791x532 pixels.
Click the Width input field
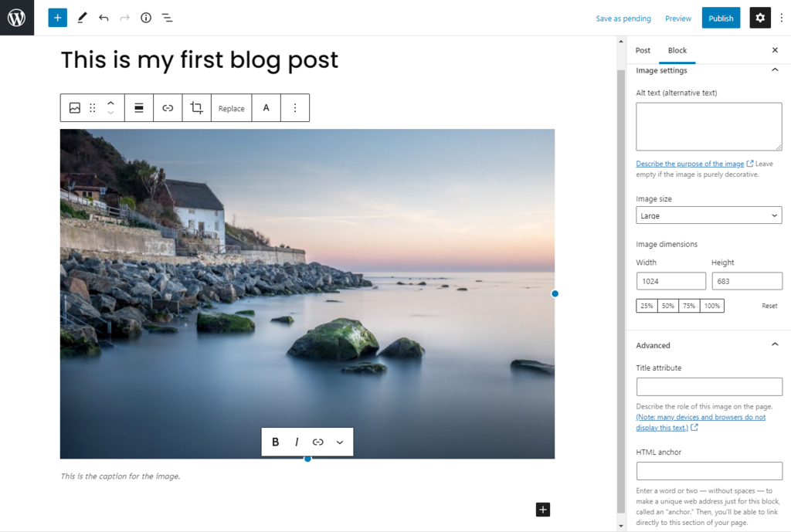point(670,280)
